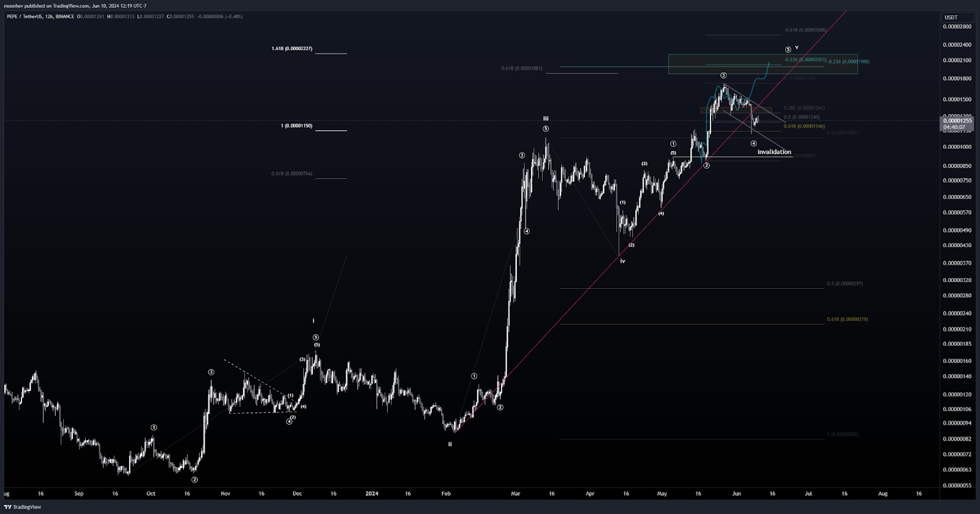Click the TradingView logo at bottom left
Image resolution: width=980 pixels, height=514 pixels.
(23, 507)
